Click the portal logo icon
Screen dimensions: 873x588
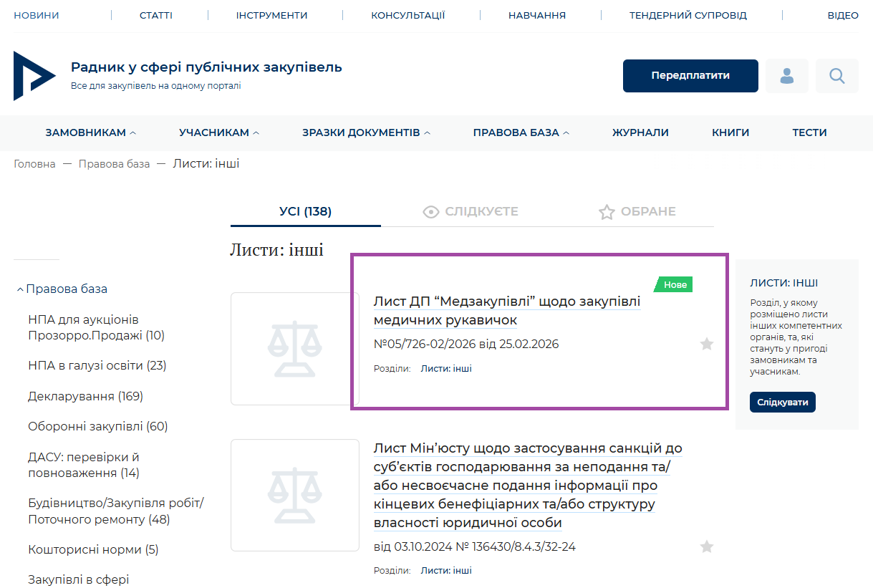(34, 76)
